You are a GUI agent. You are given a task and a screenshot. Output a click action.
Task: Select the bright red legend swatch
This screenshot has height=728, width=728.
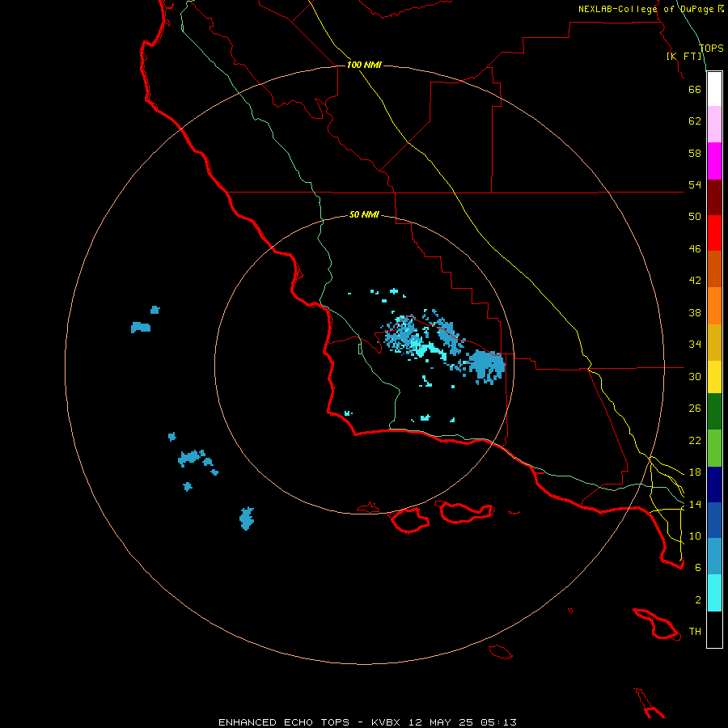click(714, 233)
